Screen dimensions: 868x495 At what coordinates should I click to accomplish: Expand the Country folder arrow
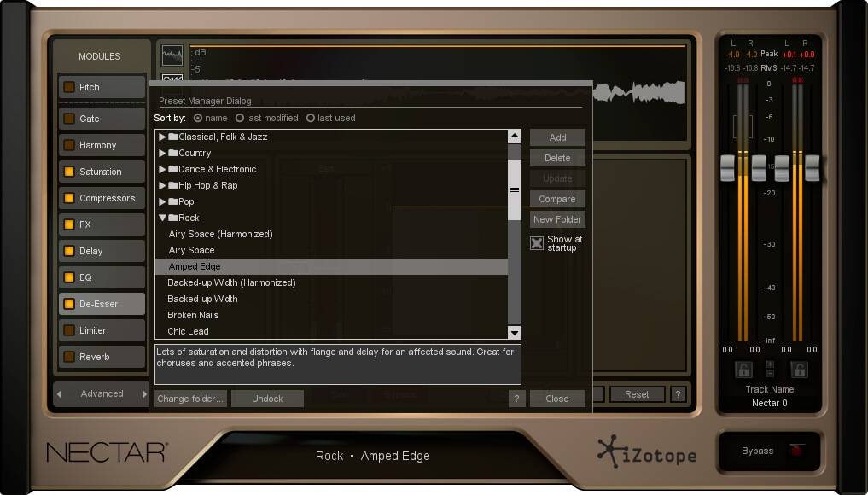point(162,153)
